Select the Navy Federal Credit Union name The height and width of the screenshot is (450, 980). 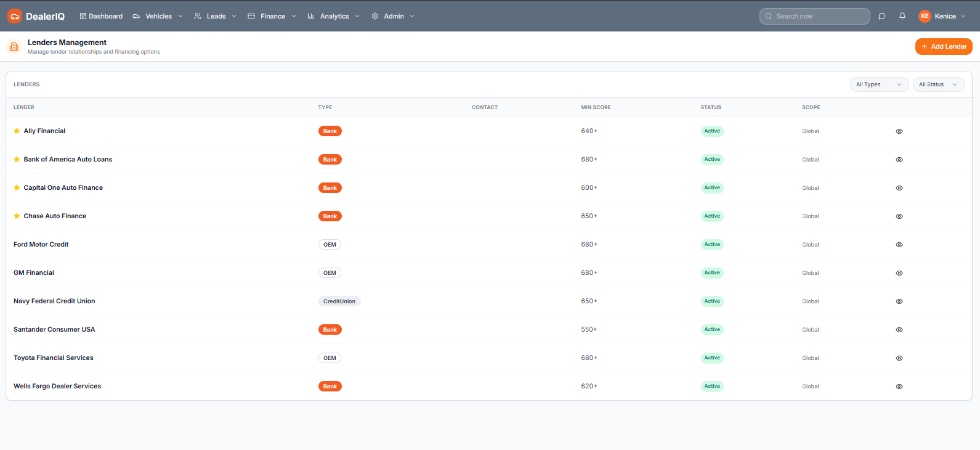pyautogui.click(x=54, y=301)
